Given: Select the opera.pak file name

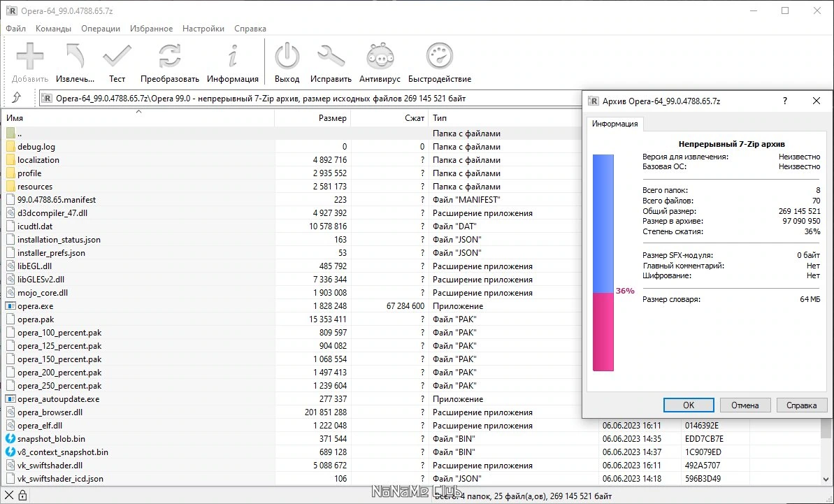Looking at the screenshot, I should click(x=36, y=319).
